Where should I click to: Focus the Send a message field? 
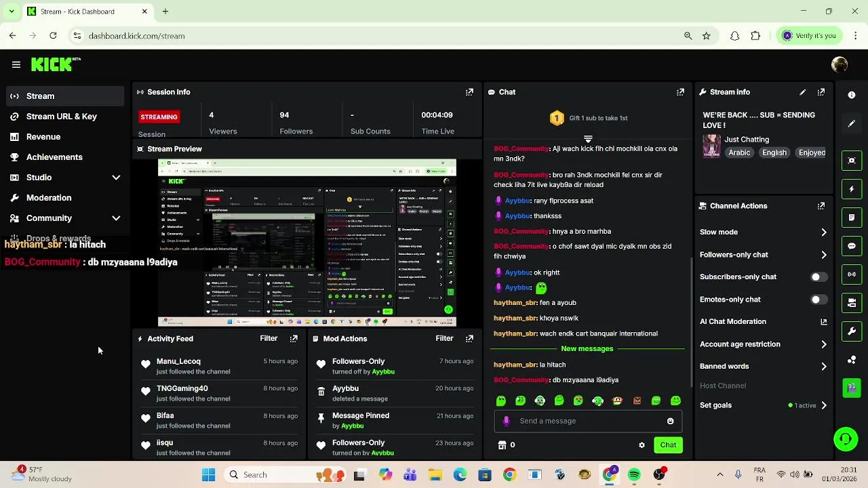click(x=587, y=421)
